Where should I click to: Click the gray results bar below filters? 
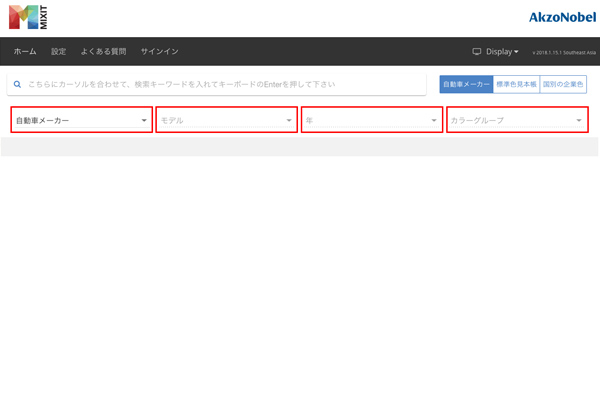click(300, 147)
